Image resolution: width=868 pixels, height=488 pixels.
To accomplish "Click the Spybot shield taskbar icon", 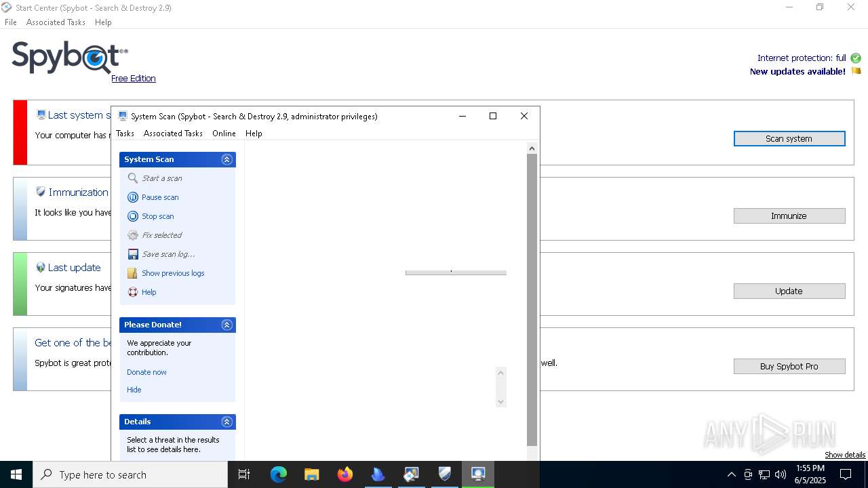I will [445, 474].
